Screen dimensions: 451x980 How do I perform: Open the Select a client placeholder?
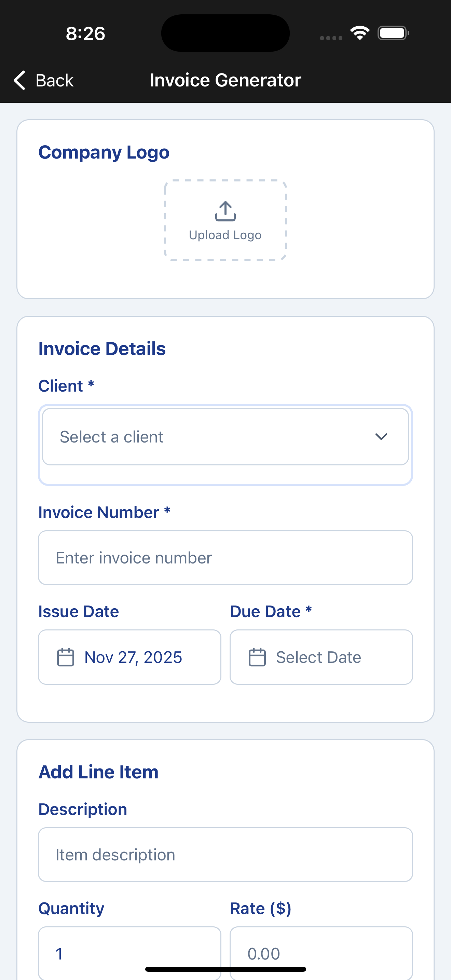[x=111, y=437]
